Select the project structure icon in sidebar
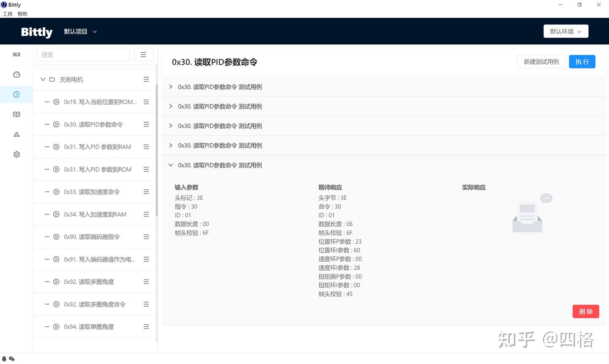The width and height of the screenshot is (609, 364). coord(16,134)
